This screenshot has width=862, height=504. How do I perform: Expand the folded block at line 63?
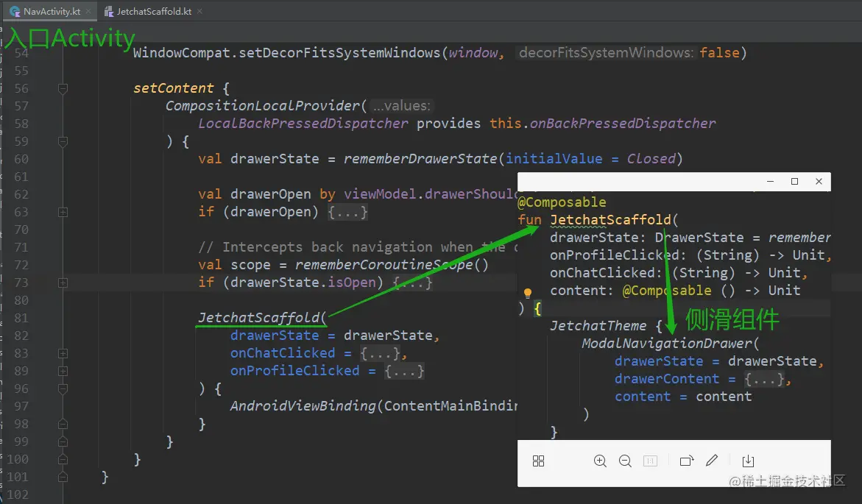click(63, 212)
